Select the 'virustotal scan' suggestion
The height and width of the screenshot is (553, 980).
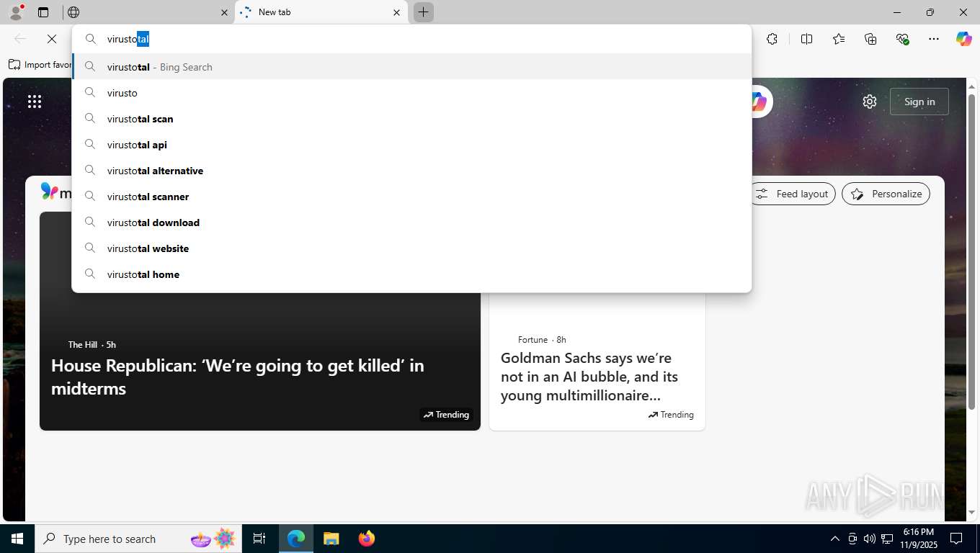point(411,119)
